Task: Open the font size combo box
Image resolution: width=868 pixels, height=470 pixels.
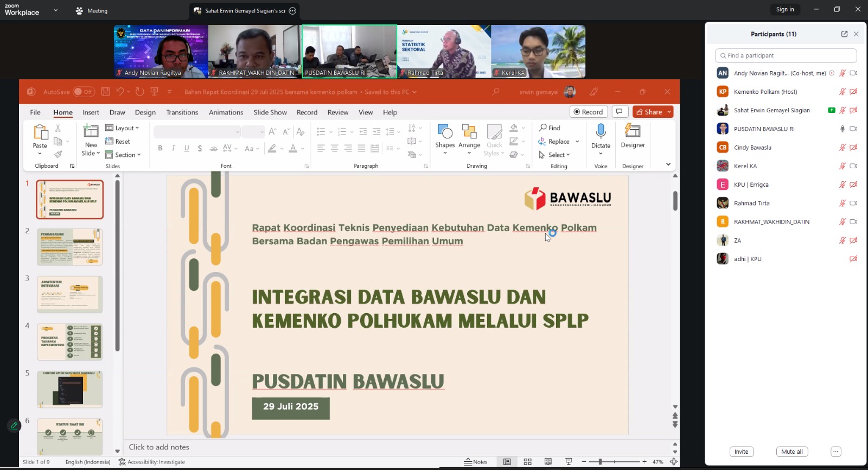Action: [253, 132]
